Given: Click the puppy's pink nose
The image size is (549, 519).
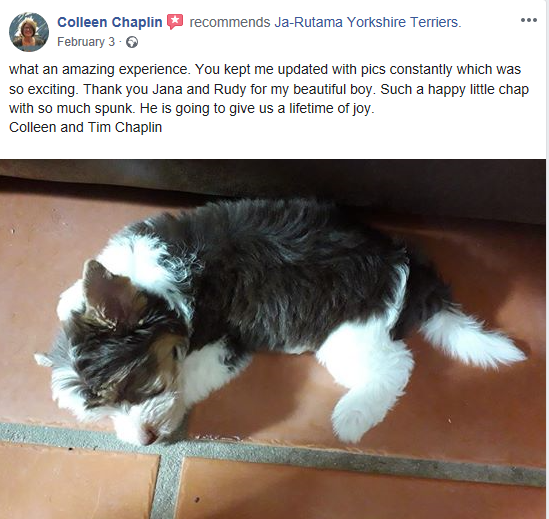Looking at the screenshot, I should click(x=151, y=435).
